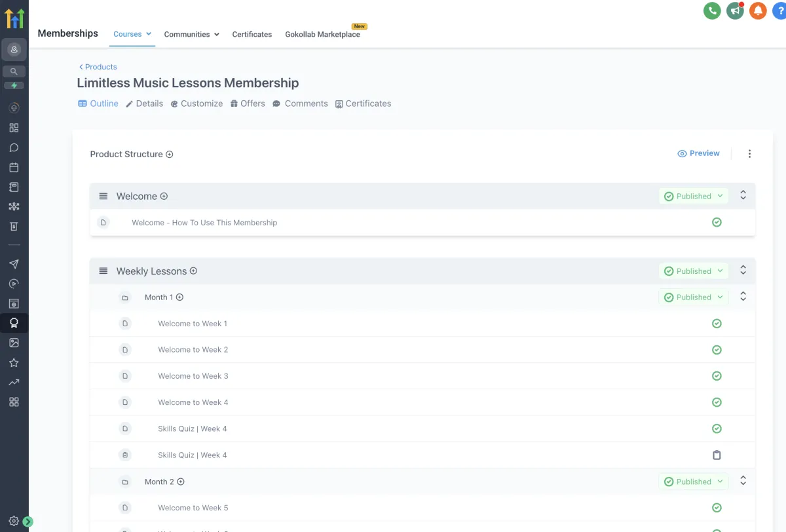
Task: Toggle published check for Welcome to Week 2
Action: tap(717, 349)
